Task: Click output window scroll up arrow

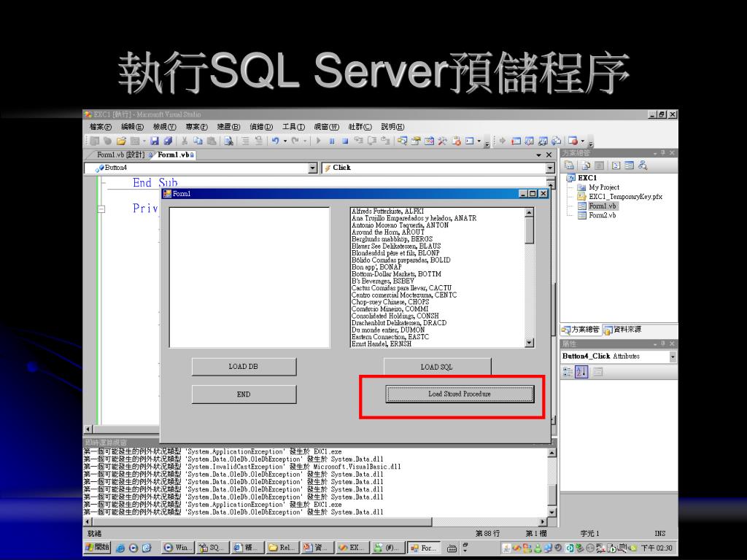Action: (551, 453)
